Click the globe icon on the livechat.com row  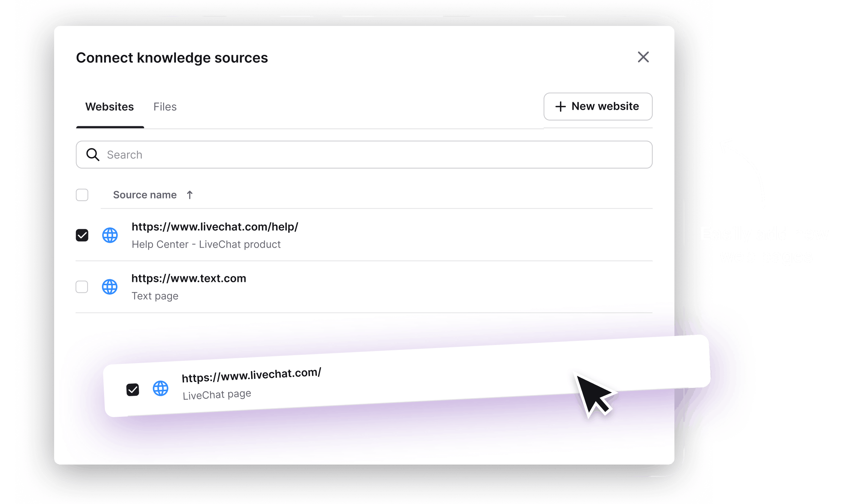tap(161, 389)
